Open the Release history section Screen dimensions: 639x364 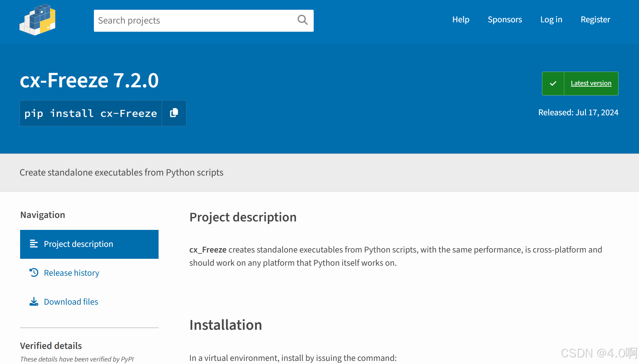tap(71, 273)
